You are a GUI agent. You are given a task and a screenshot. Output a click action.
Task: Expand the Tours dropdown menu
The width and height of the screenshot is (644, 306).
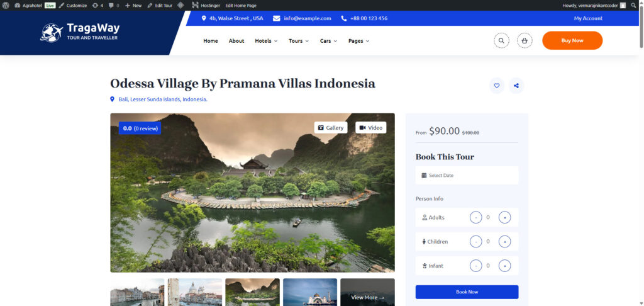click(299, 41)
